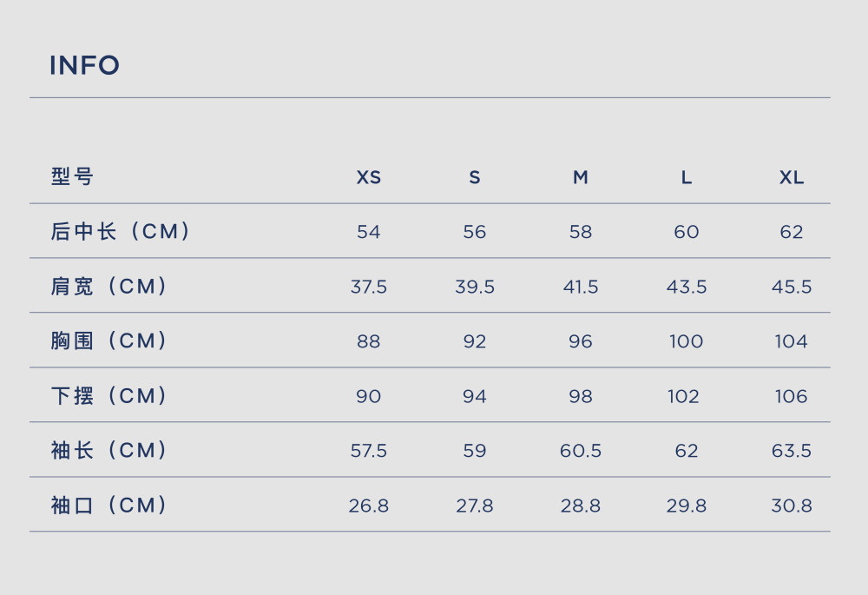Click the back length value 58
The image size is (868, 595).
tap(580, 232)
